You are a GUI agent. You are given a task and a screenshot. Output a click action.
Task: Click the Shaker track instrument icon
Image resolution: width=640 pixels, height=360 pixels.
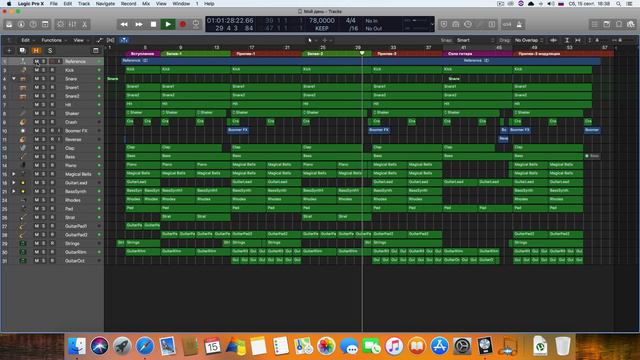(23, 113)
